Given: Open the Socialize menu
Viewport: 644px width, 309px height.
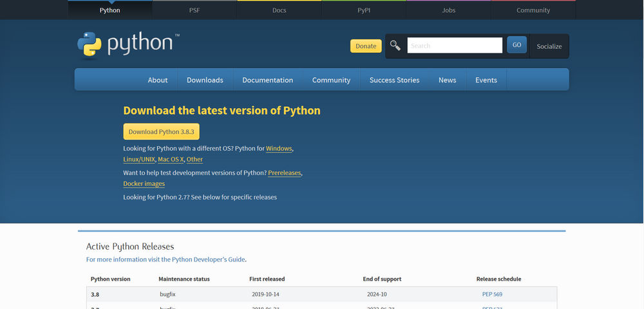Looking at the screenshot, I should (x=549, y=46).
